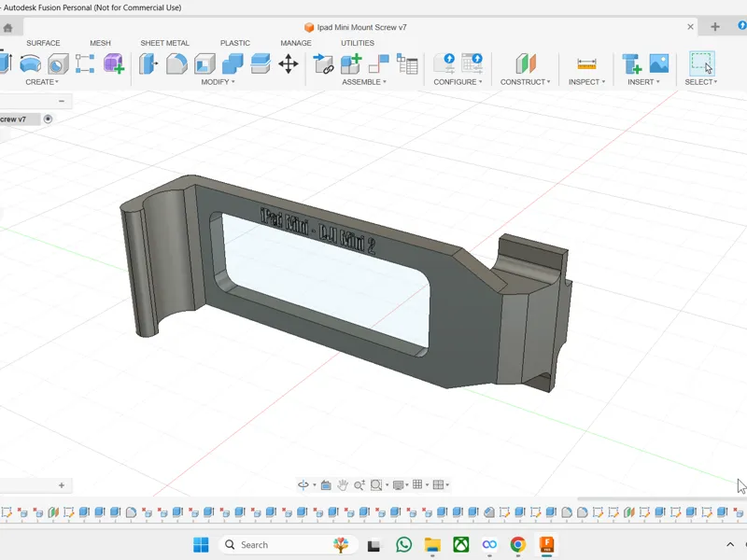
Task: Open the INSPECT dropdown
Action: click(586, 82)
